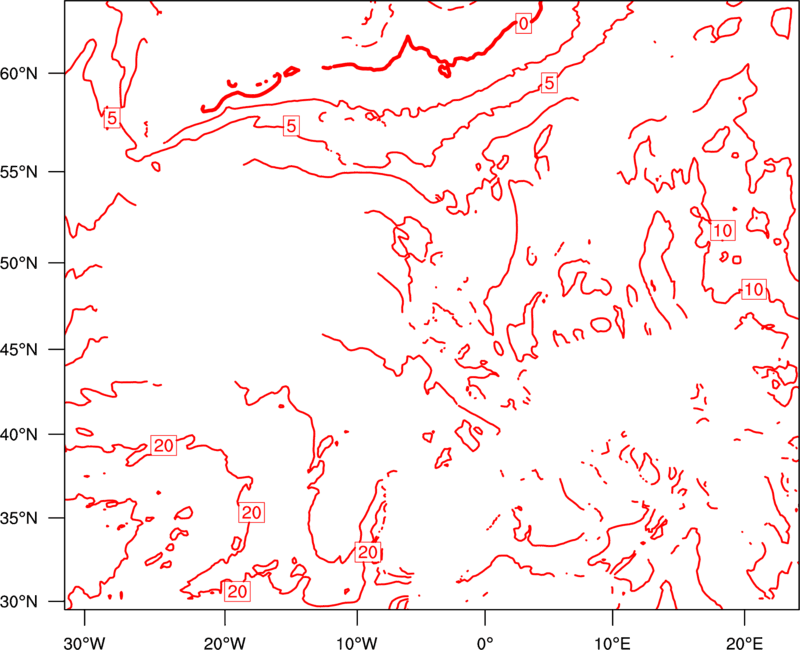Viewport: 800px width, 650px height.
Task: Click the 20°W longitude axis label
Action: pyautogui.click(x=225, y=643)
